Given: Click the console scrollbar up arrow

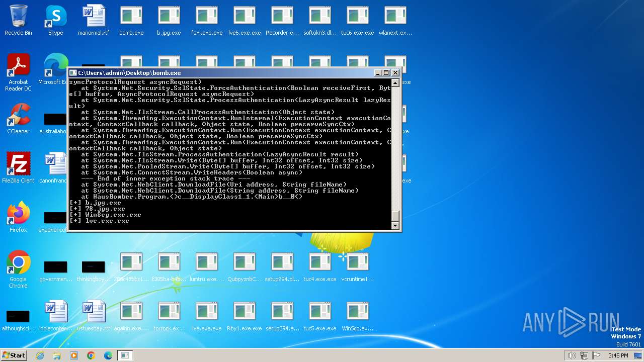Looking at the screenshot, I should (x=395, y=83).
